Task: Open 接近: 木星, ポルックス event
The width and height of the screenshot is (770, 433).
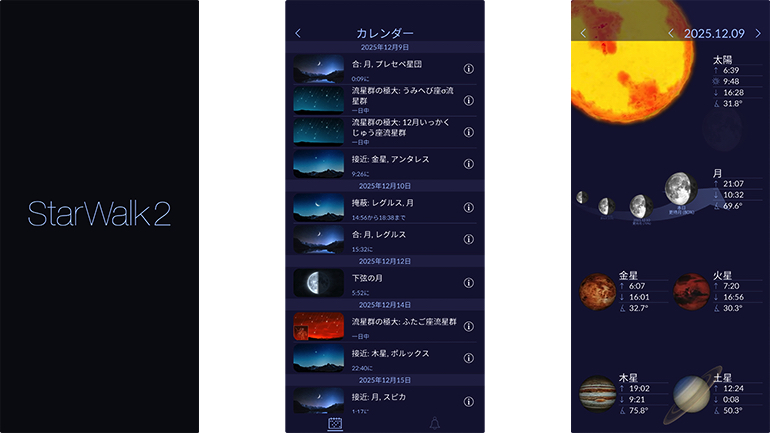Action: [x=385, y=358]
